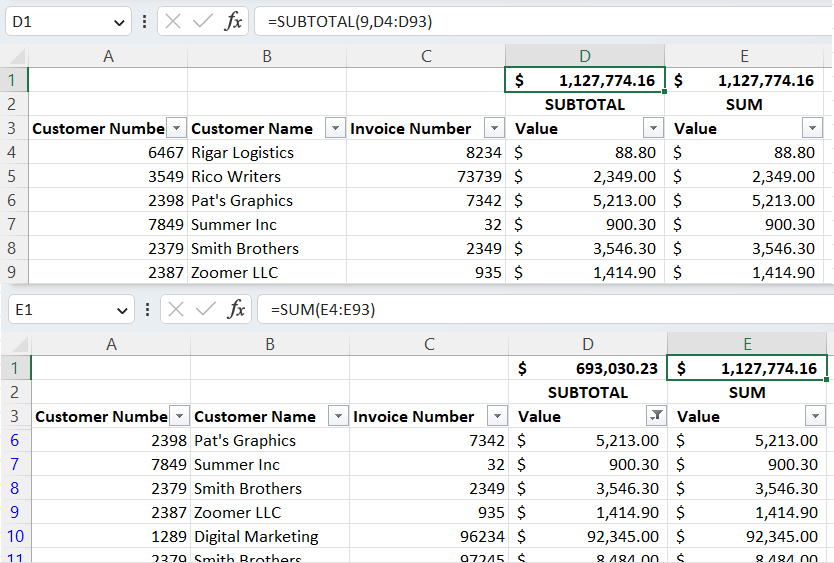Viewport: 834px width, 563px height.
Task: Open Invoice Number filter dropdown in top sheet
Action: [494, 128]
